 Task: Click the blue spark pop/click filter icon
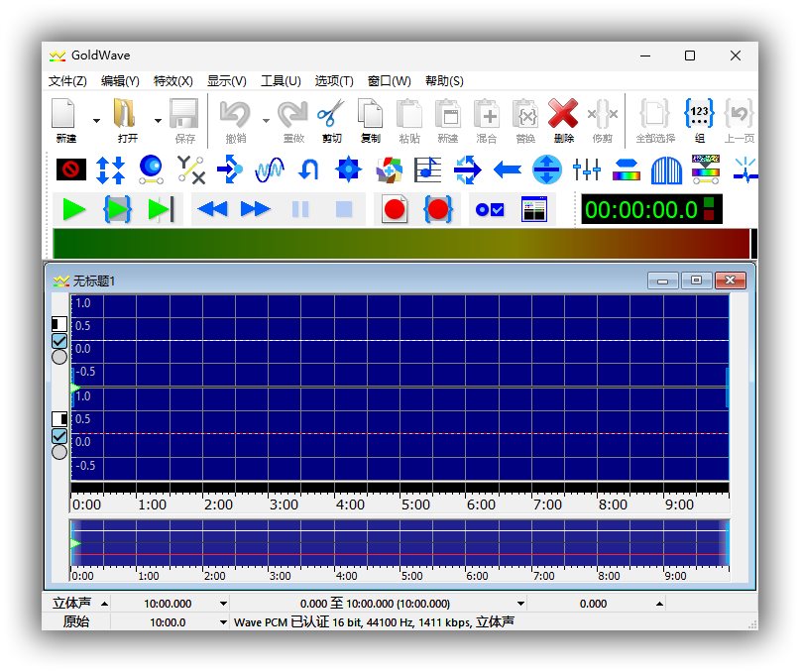point(745,169)
